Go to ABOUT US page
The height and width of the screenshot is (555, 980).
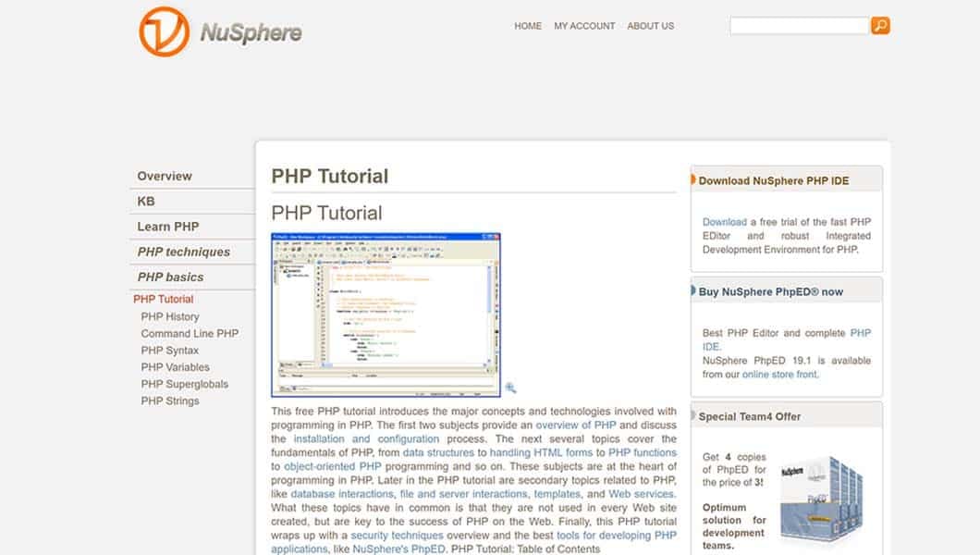(651, 26)
